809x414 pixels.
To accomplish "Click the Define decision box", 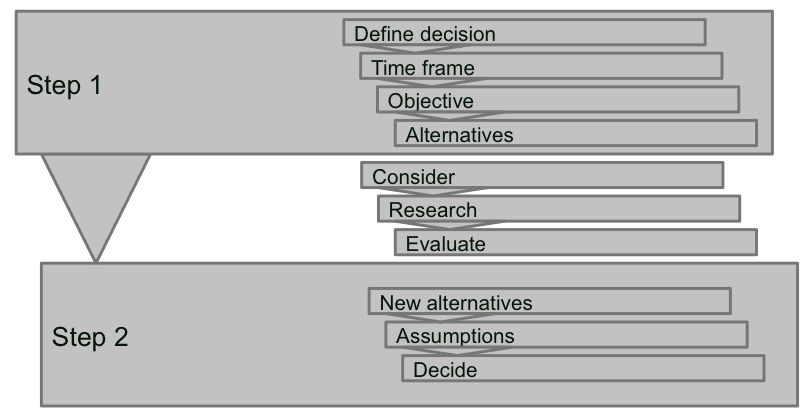I will click(524, 33).
